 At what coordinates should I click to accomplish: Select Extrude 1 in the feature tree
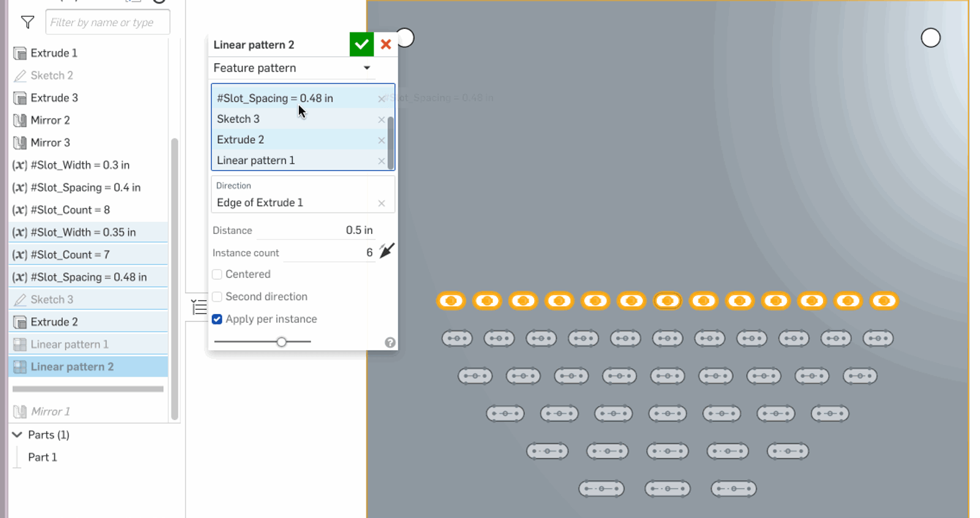(x=54, y=53)
